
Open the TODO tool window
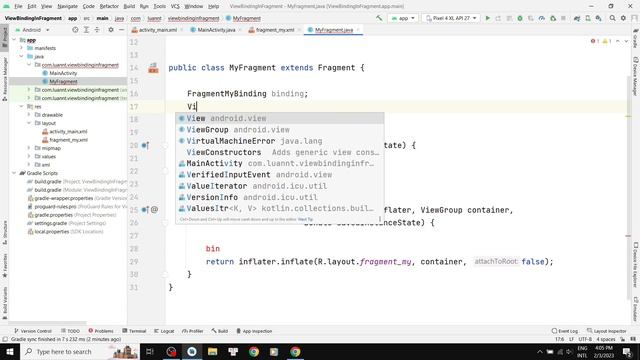(x=71, y=331)
